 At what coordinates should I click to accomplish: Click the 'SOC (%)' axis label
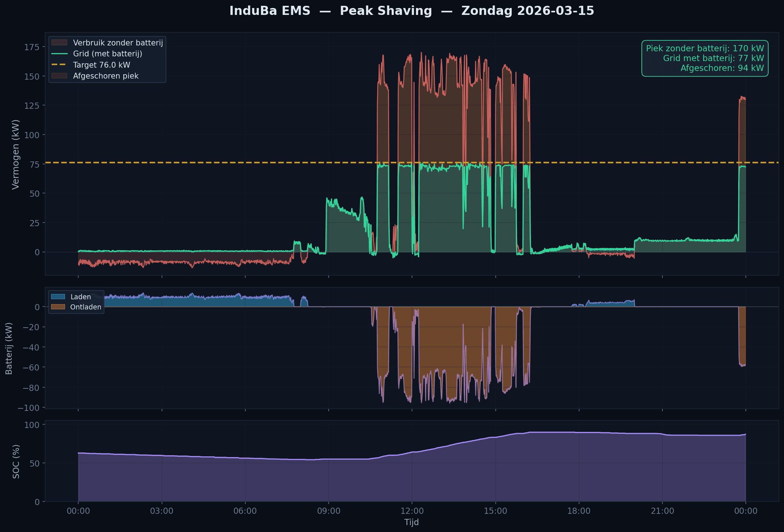(16, 461)
